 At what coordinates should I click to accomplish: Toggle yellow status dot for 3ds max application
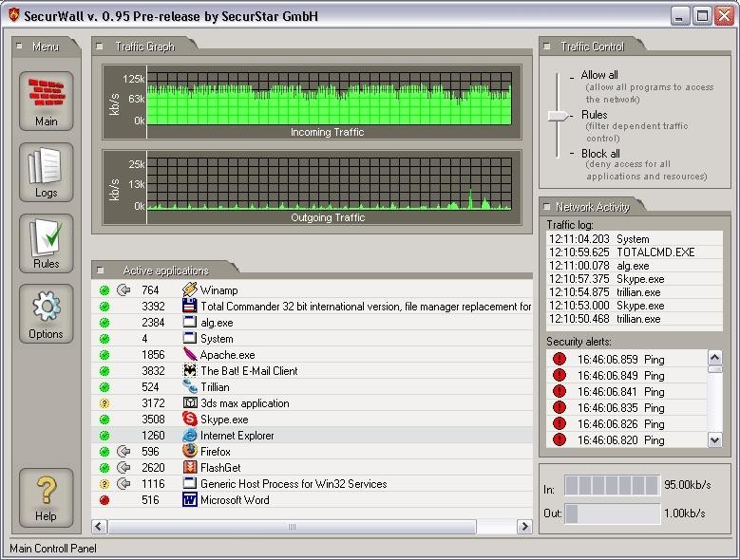pyautogui.click(x=104, y=403)
